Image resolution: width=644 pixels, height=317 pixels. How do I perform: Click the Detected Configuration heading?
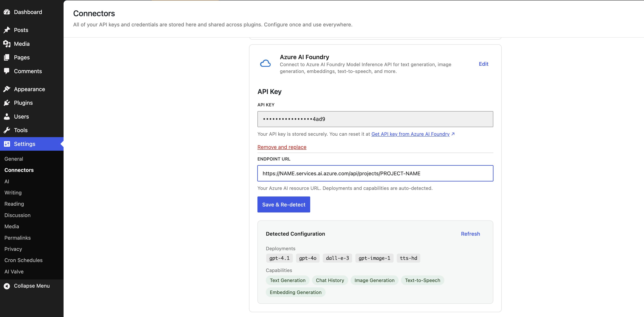(295, 234)
